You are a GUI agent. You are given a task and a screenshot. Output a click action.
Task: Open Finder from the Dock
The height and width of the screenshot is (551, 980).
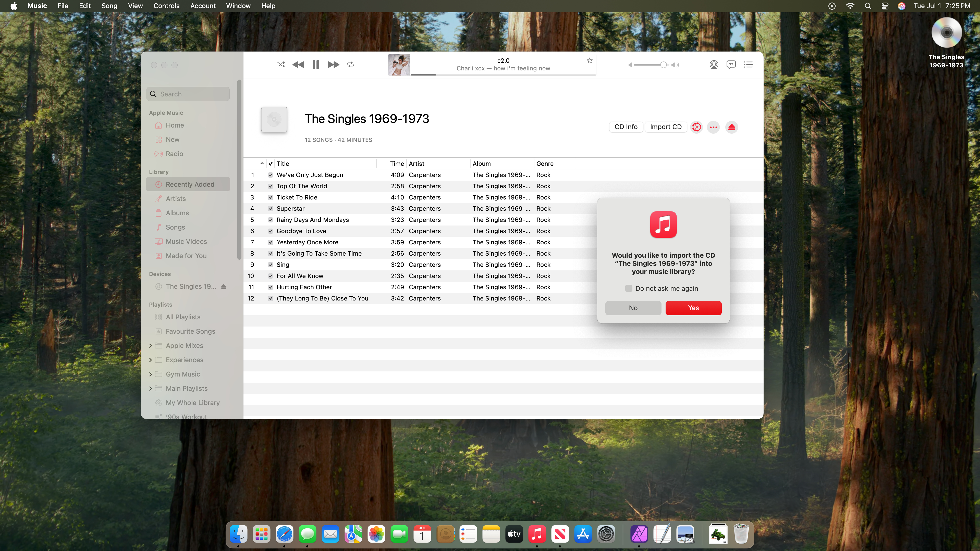pos(239,534)
